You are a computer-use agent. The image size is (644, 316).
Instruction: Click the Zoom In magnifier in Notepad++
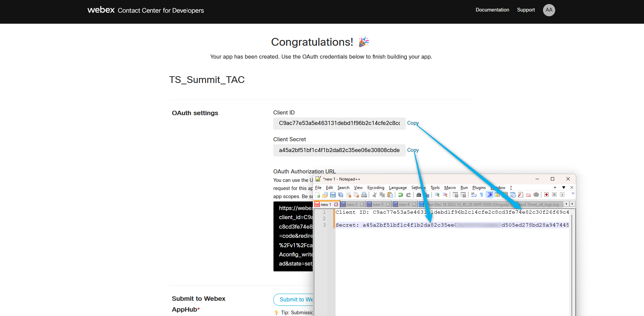437,195
